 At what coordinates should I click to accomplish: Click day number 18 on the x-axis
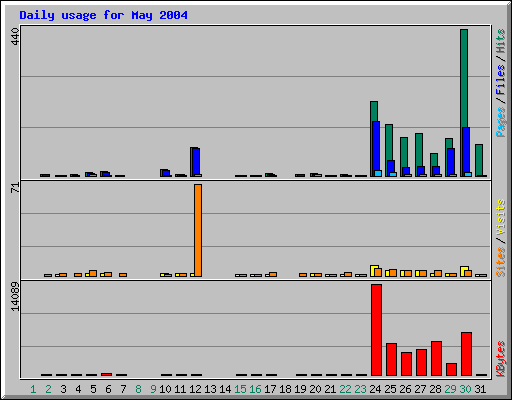tap(285, 389)
